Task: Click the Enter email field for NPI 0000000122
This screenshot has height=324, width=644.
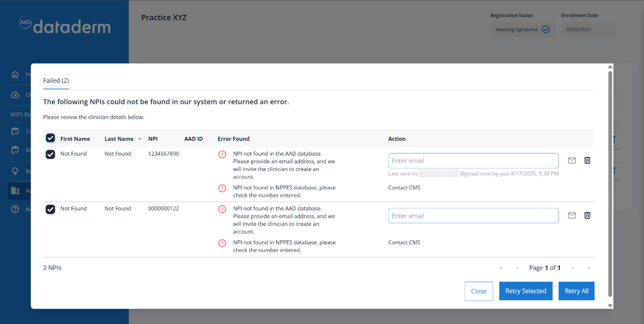Action: 473,215
